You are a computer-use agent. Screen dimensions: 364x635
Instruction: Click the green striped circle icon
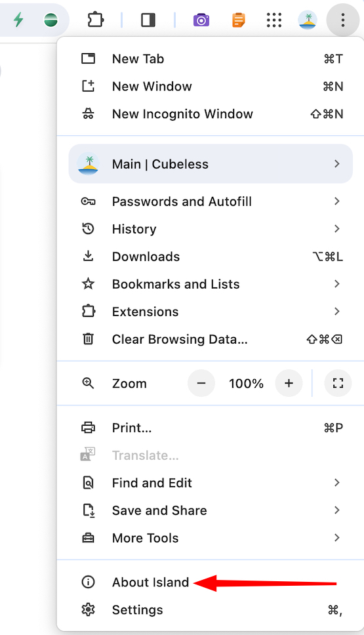coord(51,20)
